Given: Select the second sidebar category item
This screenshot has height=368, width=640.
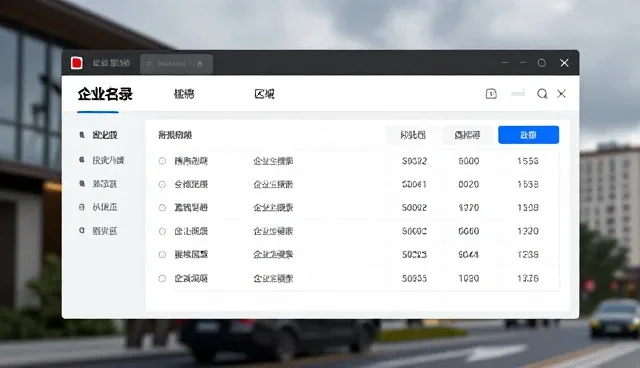Looking at the screenshot, I should coord(102,160).
